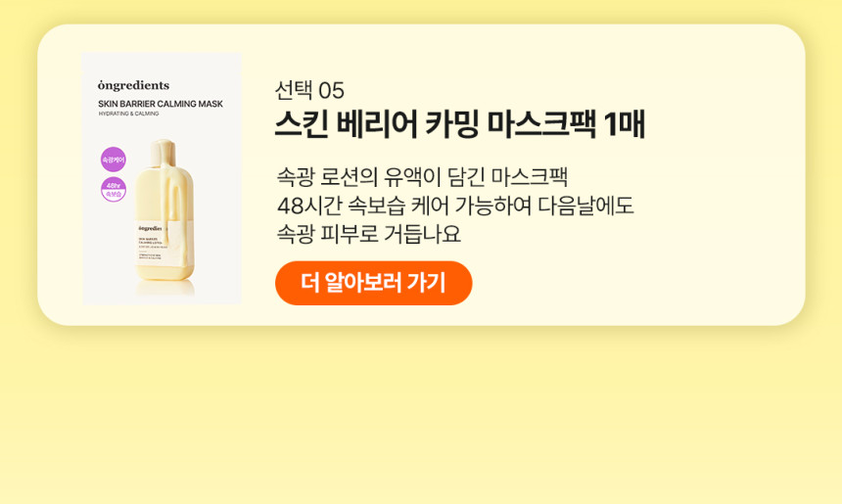Select the SKIN BARRIER CALMING MASK title text
842x504 pixels.
tap(161, 104)
